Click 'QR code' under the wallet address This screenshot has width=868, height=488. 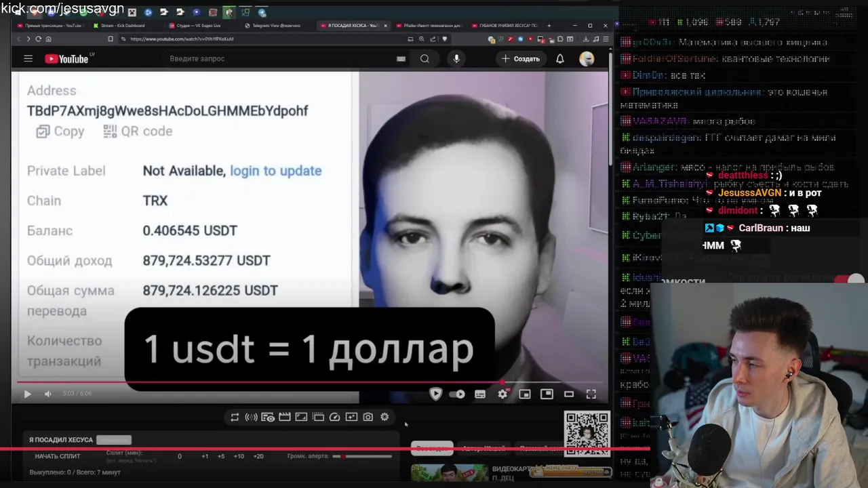pyautogui.click(x=138, y=131)
